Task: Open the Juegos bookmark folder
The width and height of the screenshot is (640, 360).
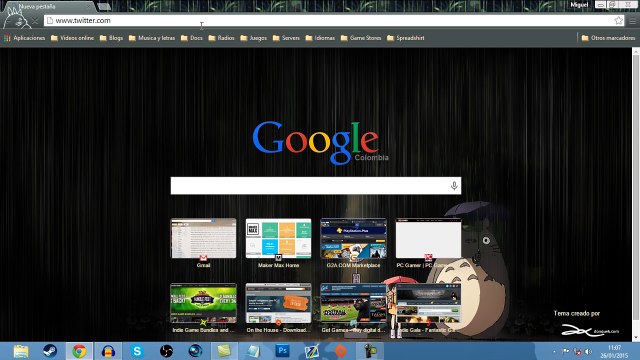Action: click(253, 38)
